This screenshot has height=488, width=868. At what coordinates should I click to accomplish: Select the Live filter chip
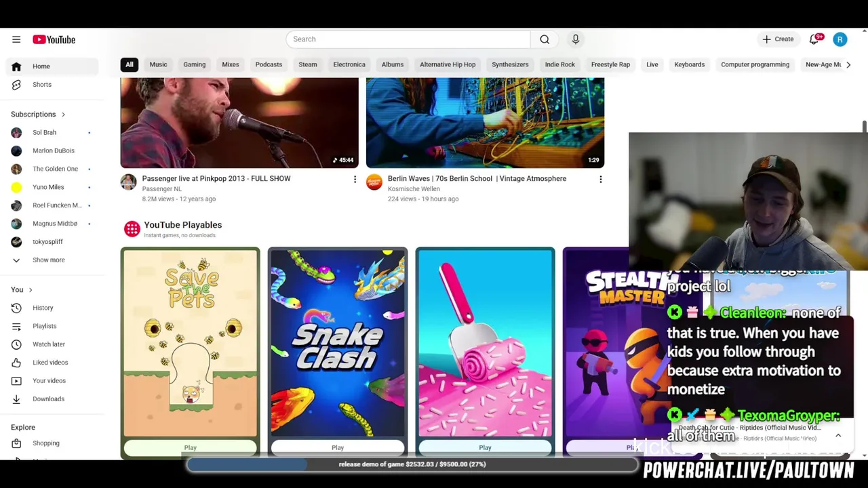pos(652,64)
